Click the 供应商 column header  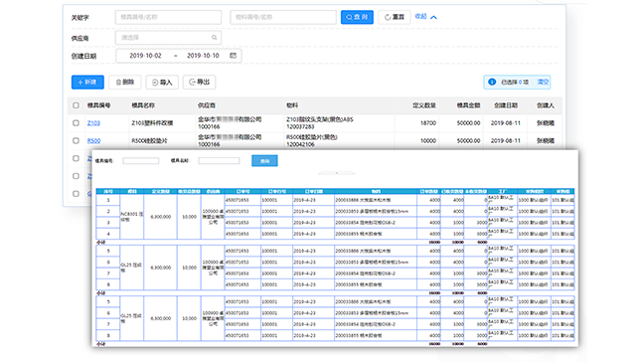207,105
